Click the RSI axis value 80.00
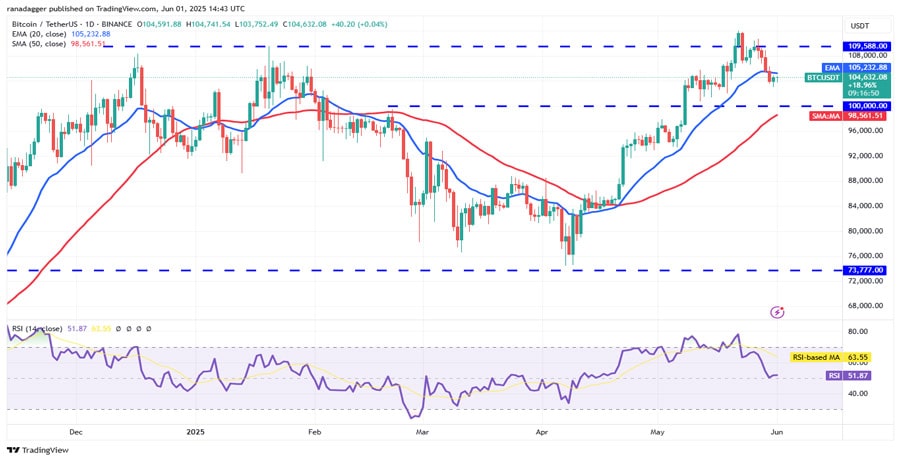 [x=857, y=331]
